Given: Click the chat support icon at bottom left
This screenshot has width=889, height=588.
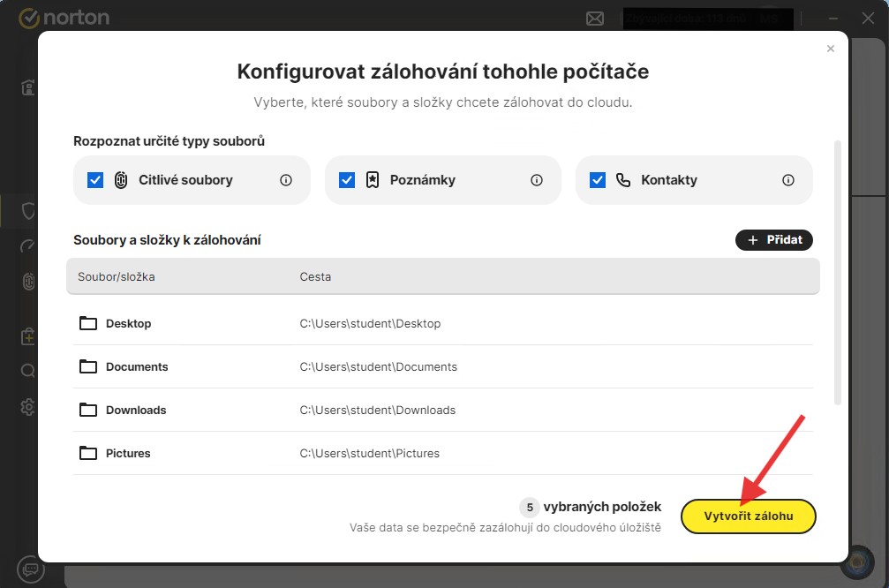Looking at the screenshot, I should pos(30,569).
